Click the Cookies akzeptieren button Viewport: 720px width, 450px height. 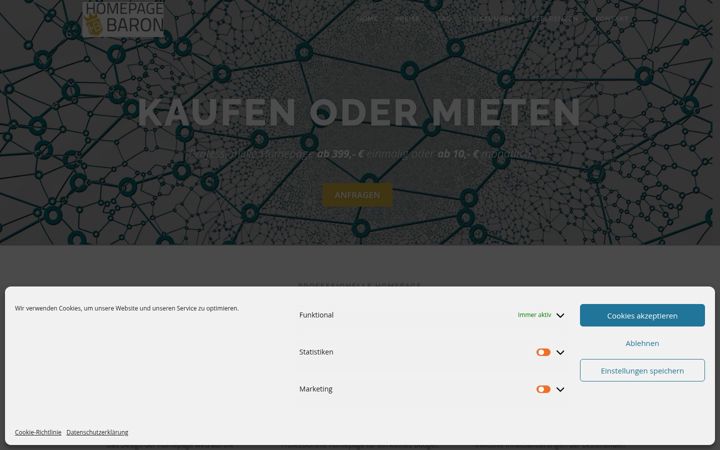pos(642,315)
